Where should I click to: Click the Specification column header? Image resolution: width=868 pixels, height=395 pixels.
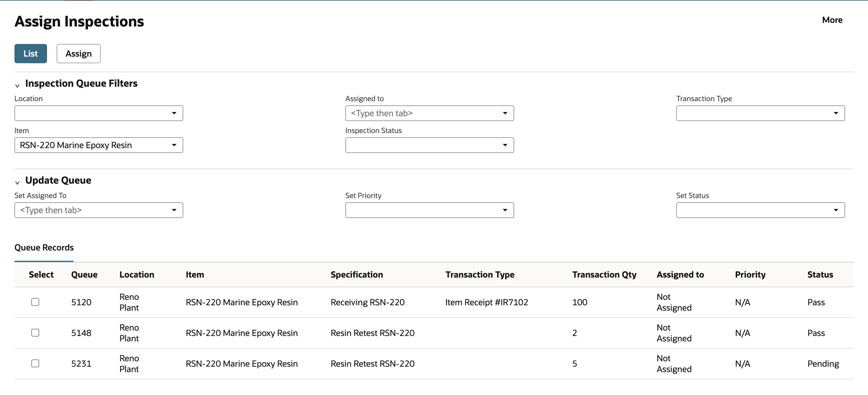pyautogui.click(x=357, y=275)
